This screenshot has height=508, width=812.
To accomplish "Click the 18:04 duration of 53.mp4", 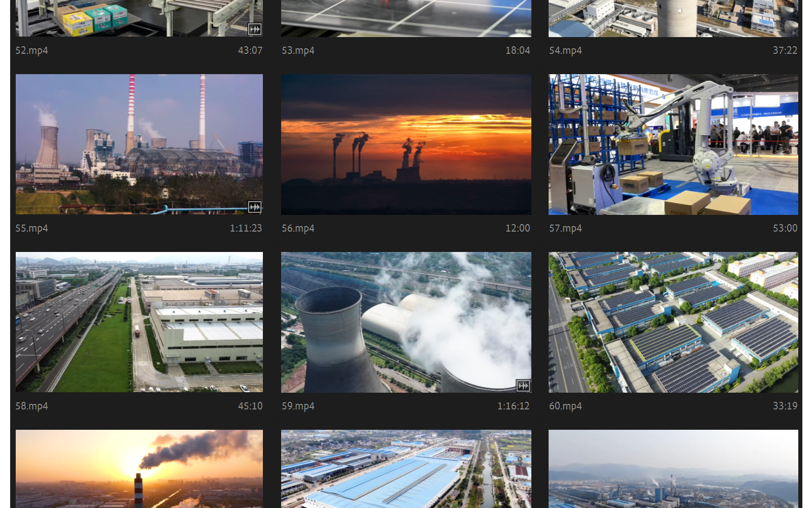I will click(x=518, y=50).
